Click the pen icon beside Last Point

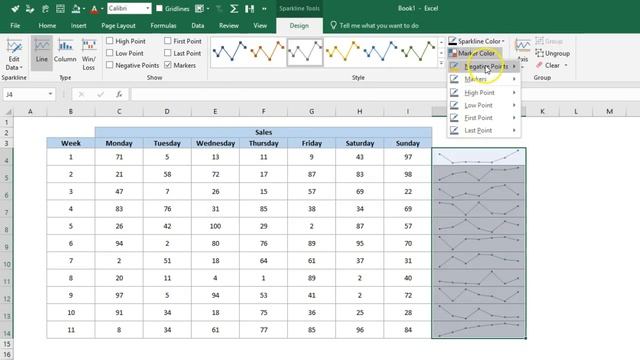pyautogui.click(x=454, y=130)
